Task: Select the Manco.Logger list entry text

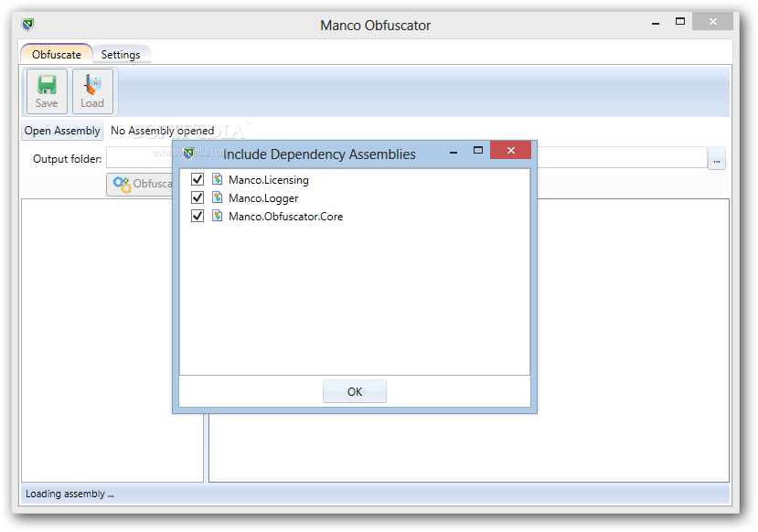Action: pyautogui.click(x=263, y=198)
